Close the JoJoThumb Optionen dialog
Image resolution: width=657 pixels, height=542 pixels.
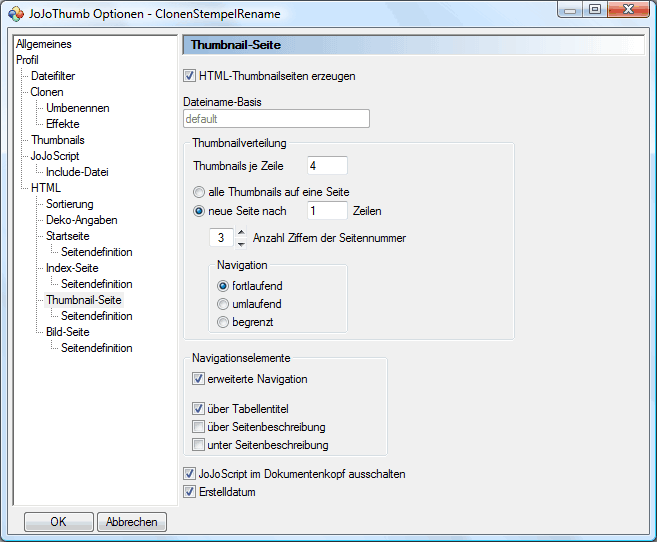pyautogui.click(x=628, y=10)
